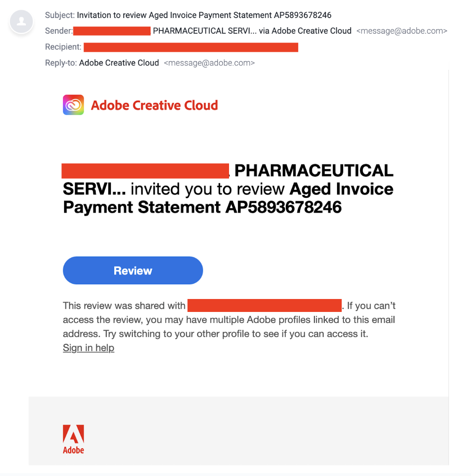Click the redacted email in the body paragraph
Viewport: 471px width, 476px height.
[x=265, y=305]
